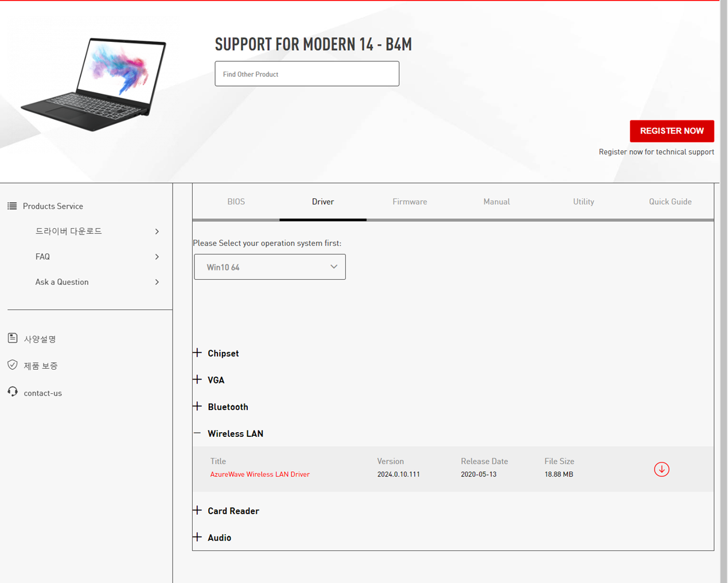The width and height of the screenshot is (728, 583).
Task: Click the page vertical scrollbar
Action: coord(724,291)
